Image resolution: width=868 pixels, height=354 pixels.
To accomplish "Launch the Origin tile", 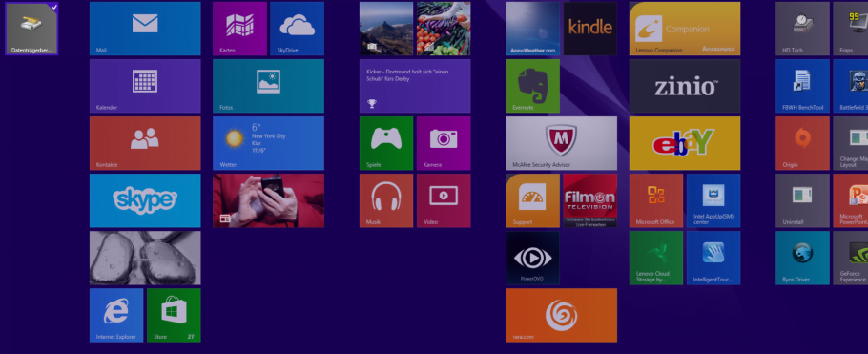I will coord(803,143).
